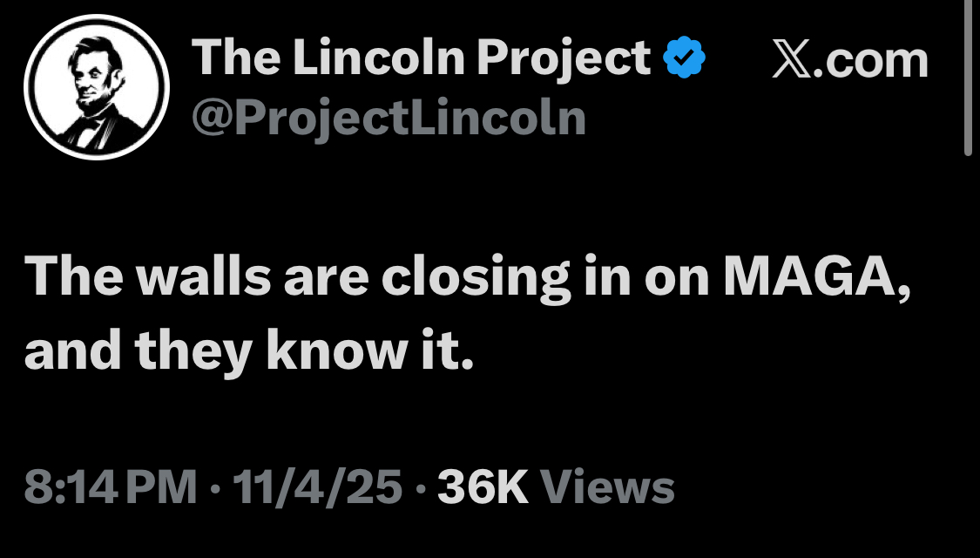The height and width of the screenshot is (558, 980).
Task: Click "and they know it." text line
Action: 249,352
